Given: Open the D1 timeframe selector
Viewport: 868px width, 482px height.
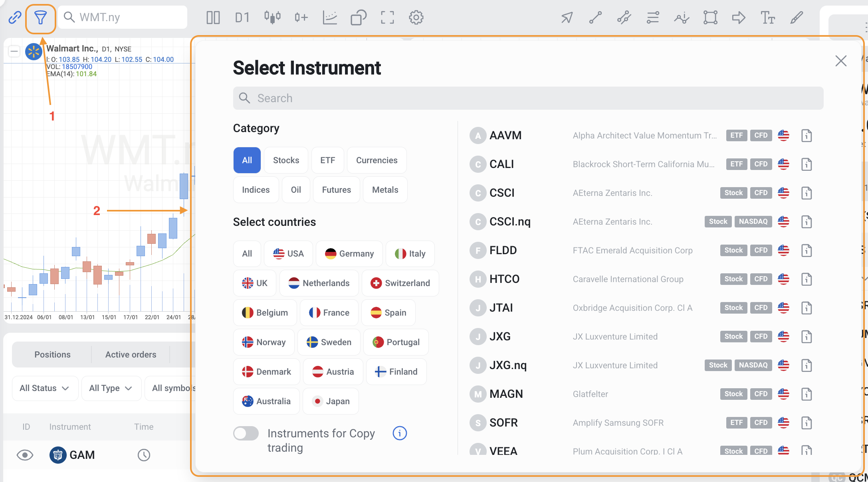Looking at the screenshot, I should (x=242, y=18).
